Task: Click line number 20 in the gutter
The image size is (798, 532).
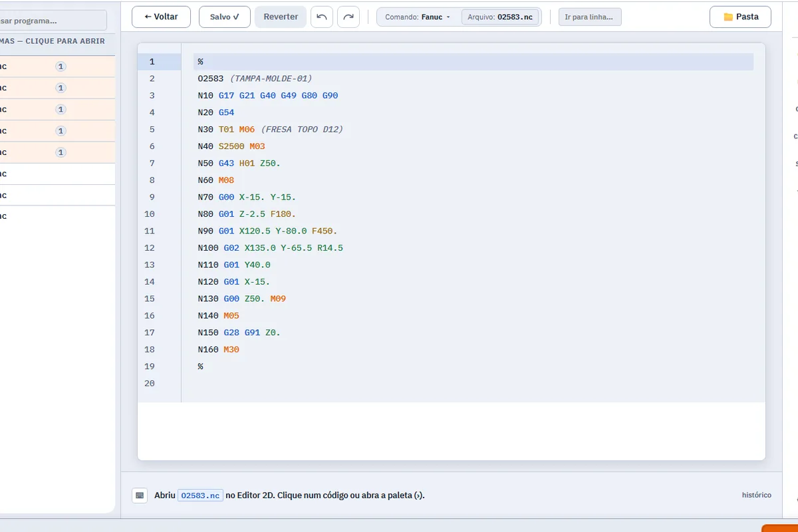Action: click(x=149, y=383)
